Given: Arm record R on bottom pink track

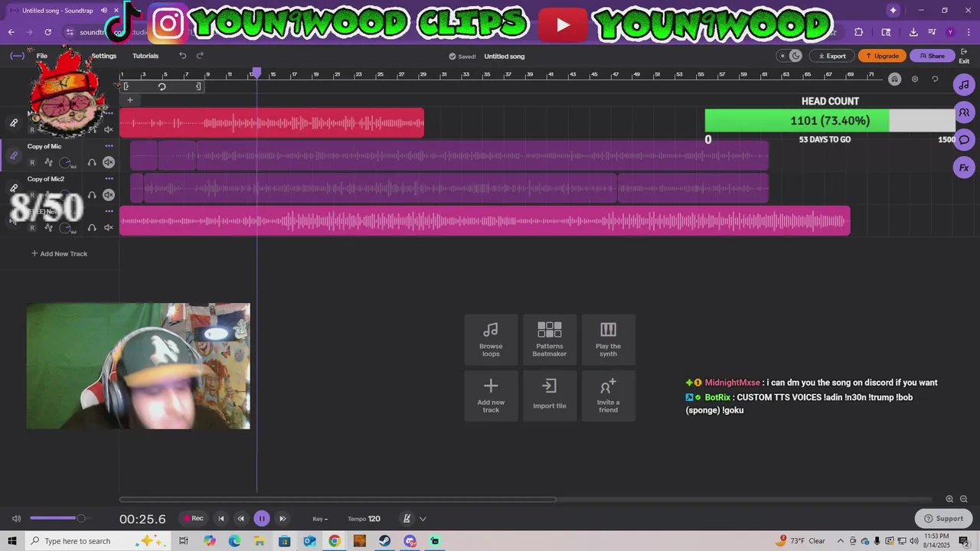Looking at the screenshot, I should click(32, 227).
